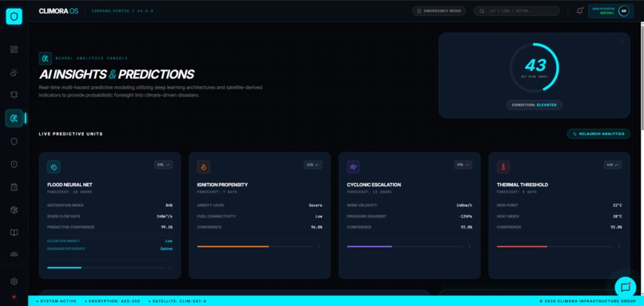Open the shield-with-exclamation sidebar icon
The image size is (644, 306).
(x=14, y=165)
